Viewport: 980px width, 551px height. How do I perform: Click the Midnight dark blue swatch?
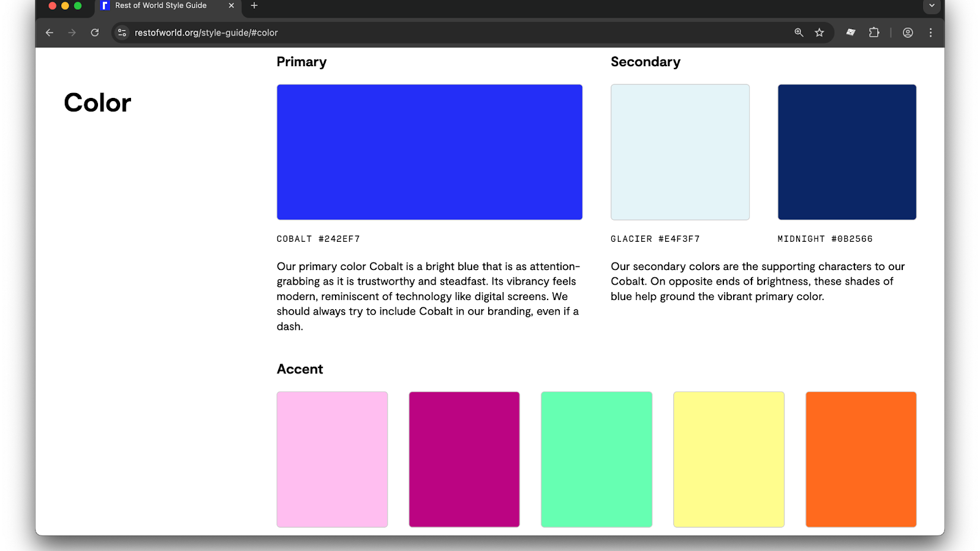[847, 152]
